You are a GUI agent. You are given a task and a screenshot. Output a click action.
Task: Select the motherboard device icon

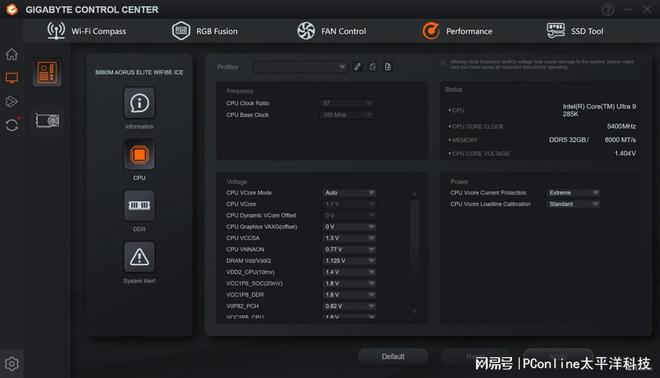coord(47,72)
